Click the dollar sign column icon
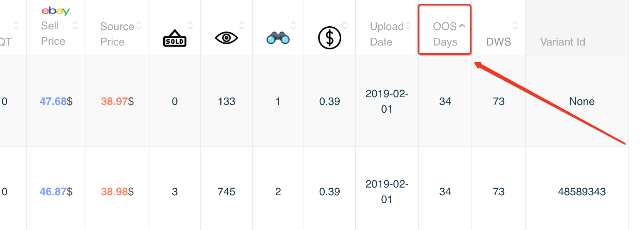This screenshot has height=230, width=644. [330, 38]
